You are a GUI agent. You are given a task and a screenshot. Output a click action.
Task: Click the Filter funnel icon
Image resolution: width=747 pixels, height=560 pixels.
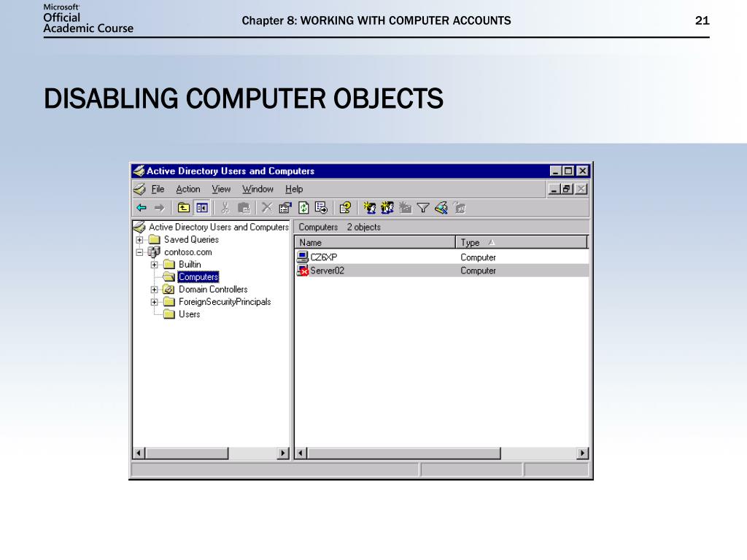click(x=423, y=208)
